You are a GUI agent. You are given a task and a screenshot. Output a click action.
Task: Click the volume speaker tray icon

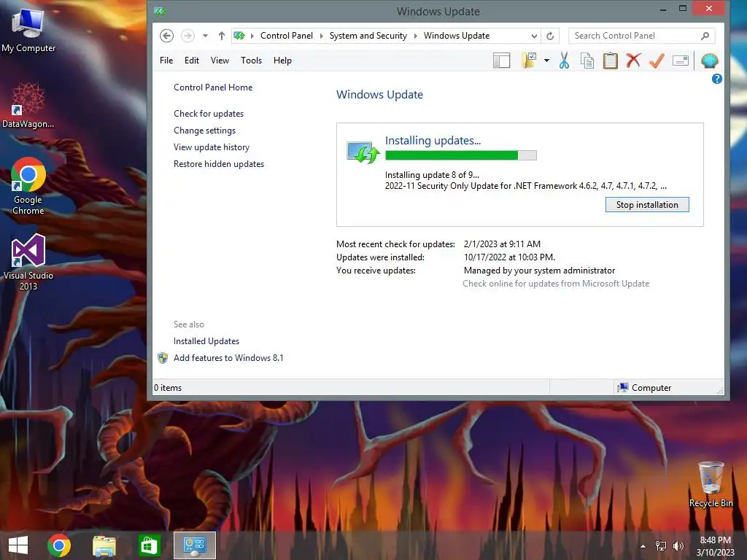pos(678,546)
